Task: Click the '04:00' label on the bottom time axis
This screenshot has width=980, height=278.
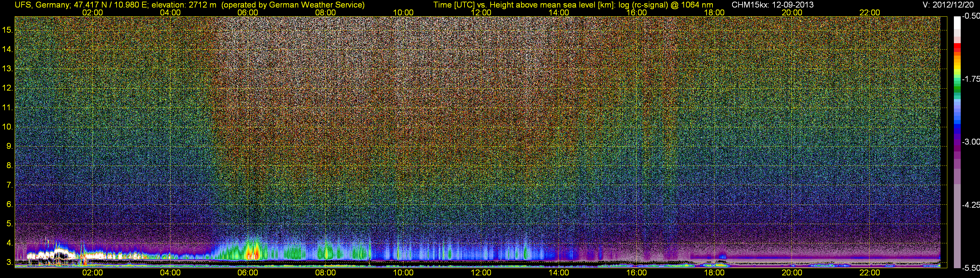Action: tap(170, 273)
